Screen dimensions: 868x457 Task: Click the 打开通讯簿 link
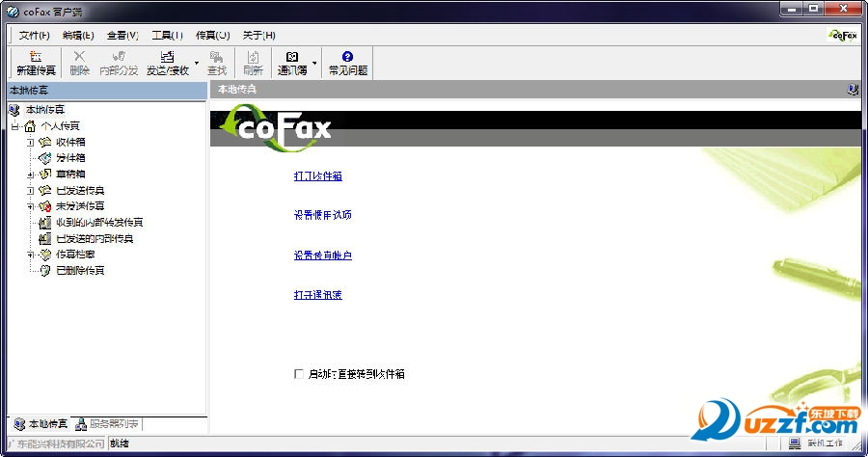tap(317, 295)
